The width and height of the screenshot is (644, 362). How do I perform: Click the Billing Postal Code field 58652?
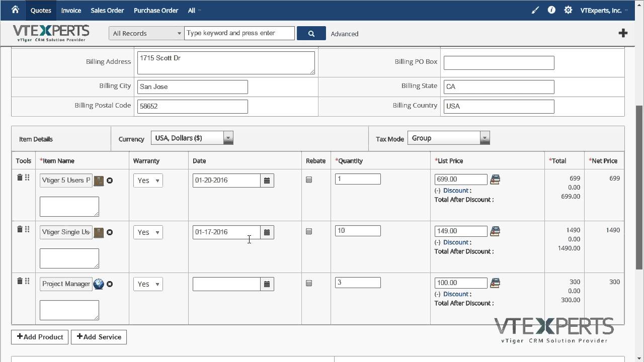tap(192, 106)
